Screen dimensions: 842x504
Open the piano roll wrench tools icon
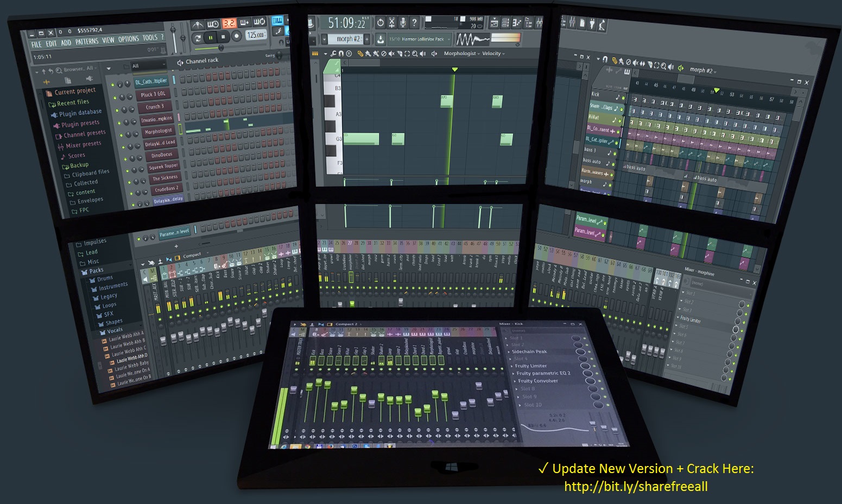(x=333, y=53)
